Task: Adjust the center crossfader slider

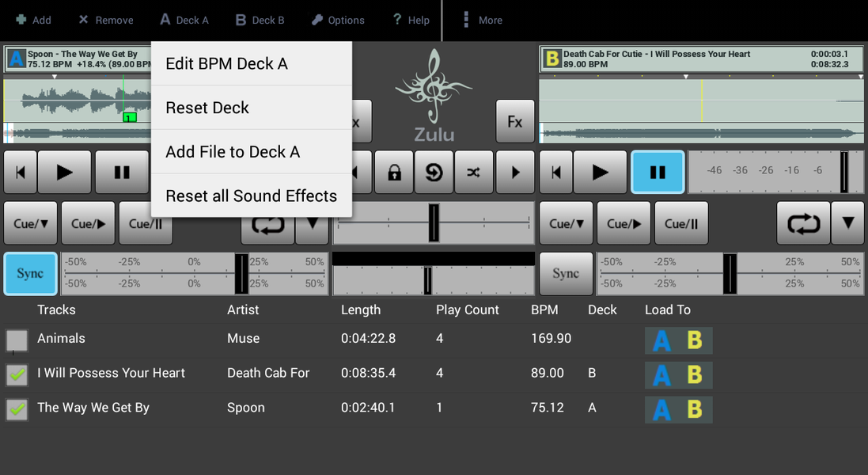Action: (x=434, y=223)
